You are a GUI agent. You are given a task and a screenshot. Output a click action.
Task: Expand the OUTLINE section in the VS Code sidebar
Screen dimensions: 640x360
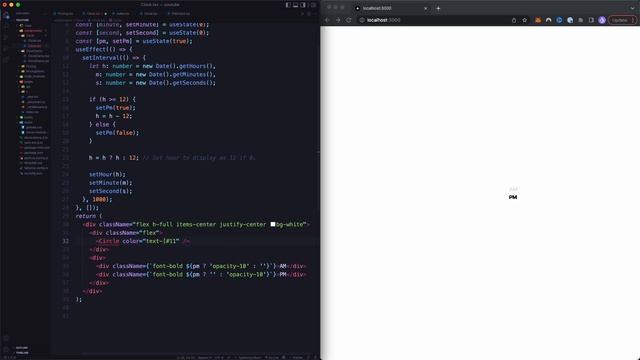pos(22,348)
